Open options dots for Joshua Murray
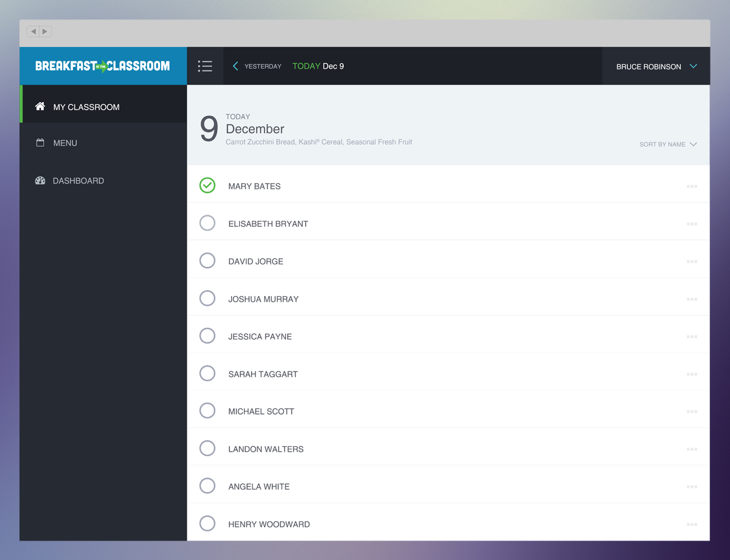The height and width of the screenshot is (560, 730). pyautogui.click(x=692, y=299)
